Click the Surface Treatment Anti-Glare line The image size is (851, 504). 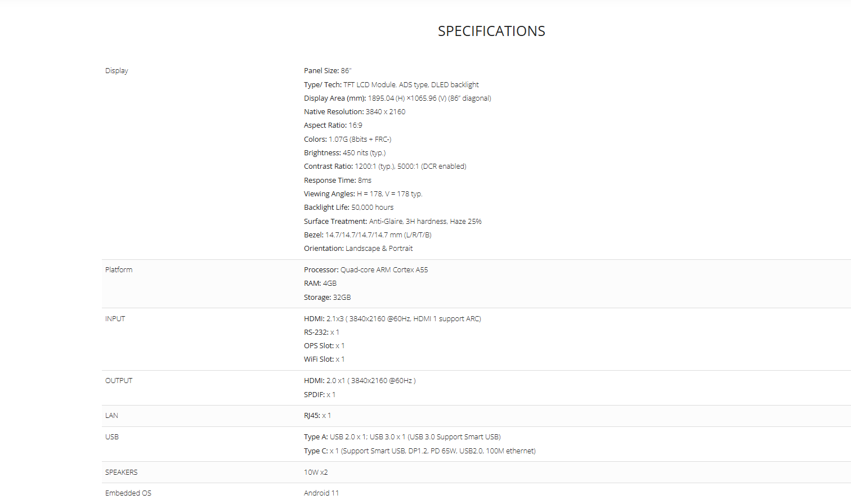[392, 222]
